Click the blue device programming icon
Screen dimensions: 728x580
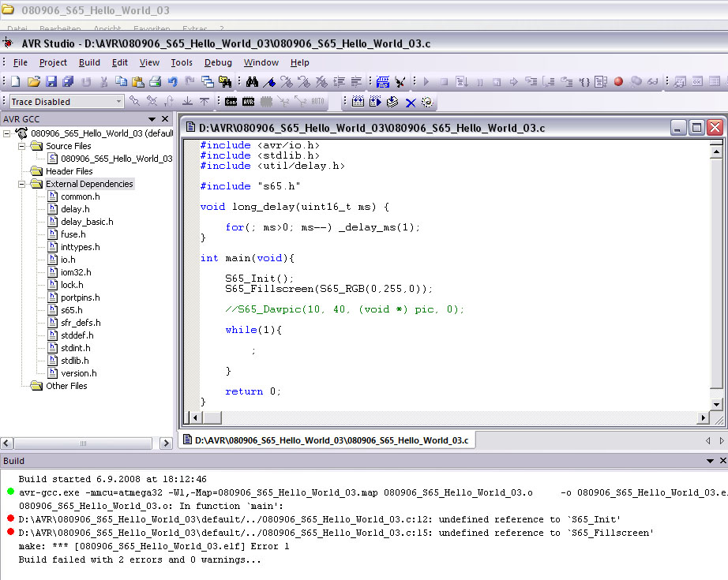coord(383,81)
